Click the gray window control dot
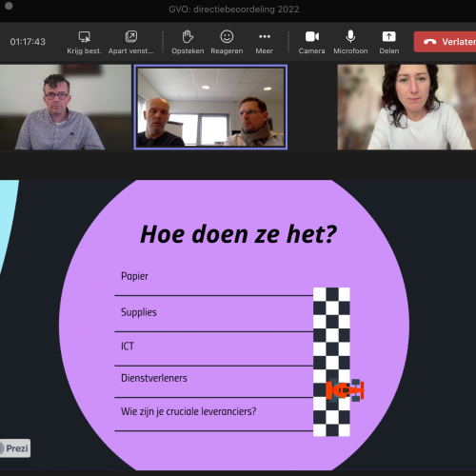This screenshot has height=476, width=476. point(9,6)
